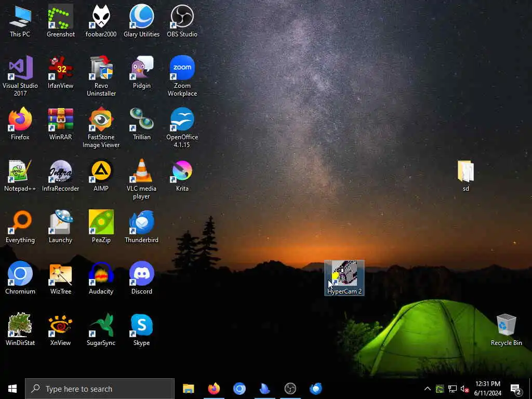
Task: Show hidden system tray icons
Action: [x=428, y=389]
